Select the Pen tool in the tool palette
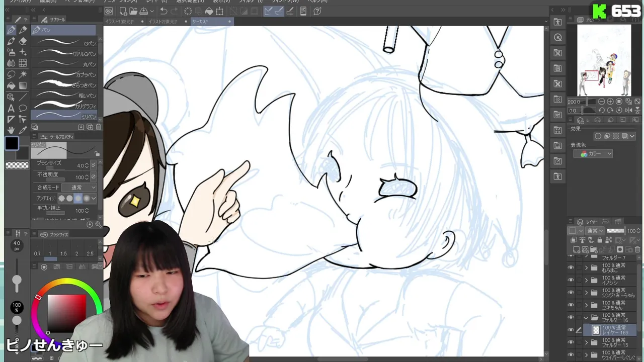The image size is (644, 362). tap(11, 31)
